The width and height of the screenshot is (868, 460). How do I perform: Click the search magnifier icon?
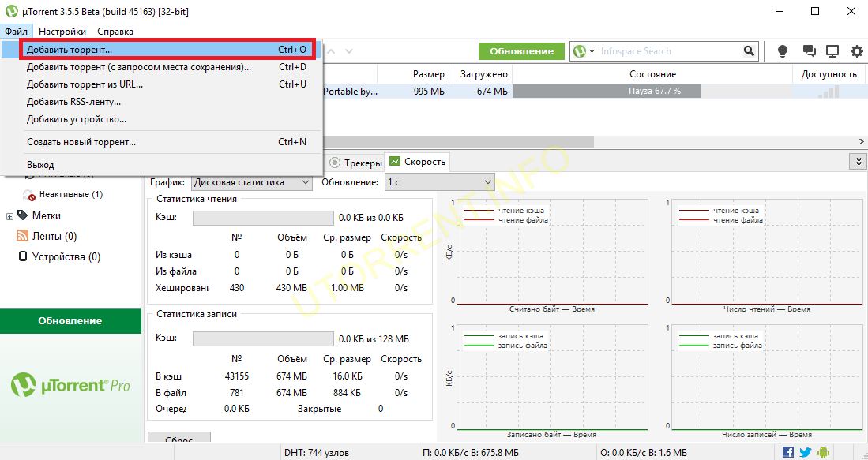[x=749, y=51]
